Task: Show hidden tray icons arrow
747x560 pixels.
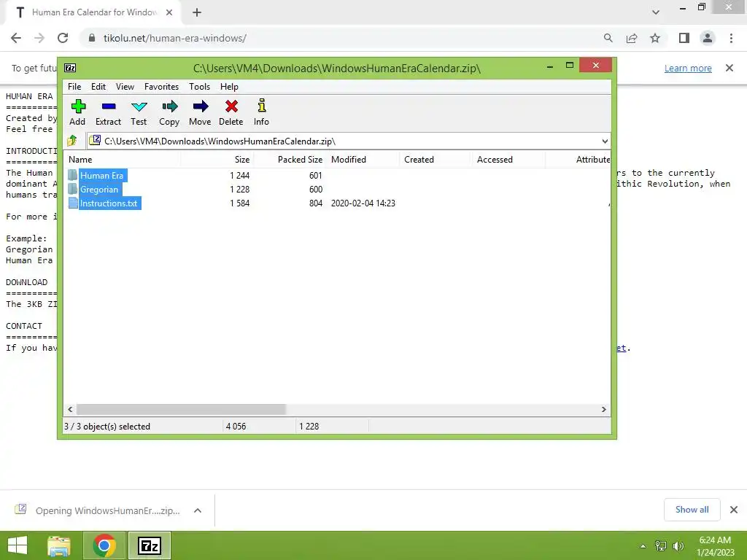Action: (x=643, y=546)
